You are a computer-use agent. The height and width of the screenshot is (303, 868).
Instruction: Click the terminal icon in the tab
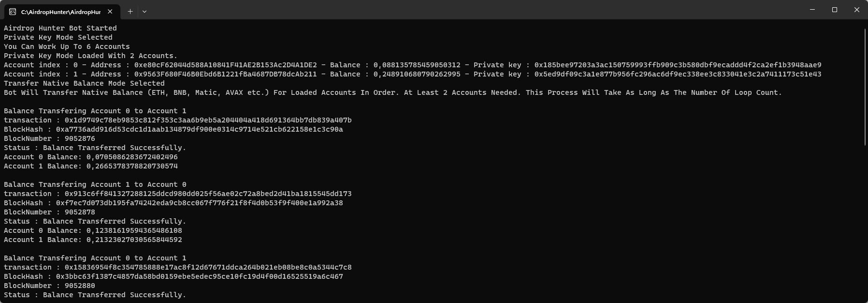[x=13, y=12]
